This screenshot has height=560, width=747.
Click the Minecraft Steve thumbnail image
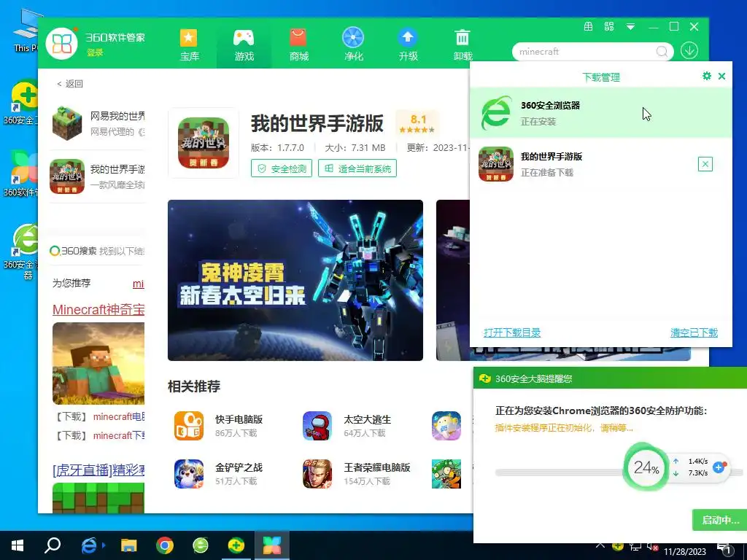pyautogui.click(x=98, y=363)
